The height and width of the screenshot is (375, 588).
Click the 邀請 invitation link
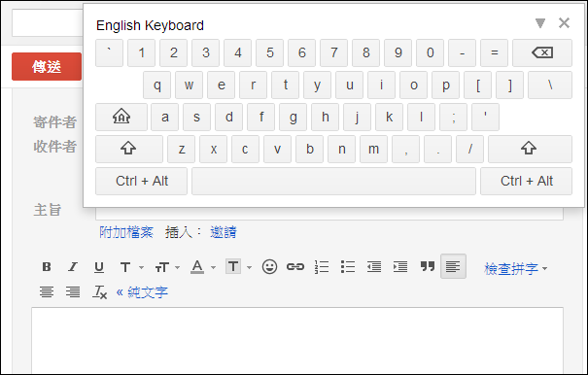pyautogui.click(x=224, y=232)
